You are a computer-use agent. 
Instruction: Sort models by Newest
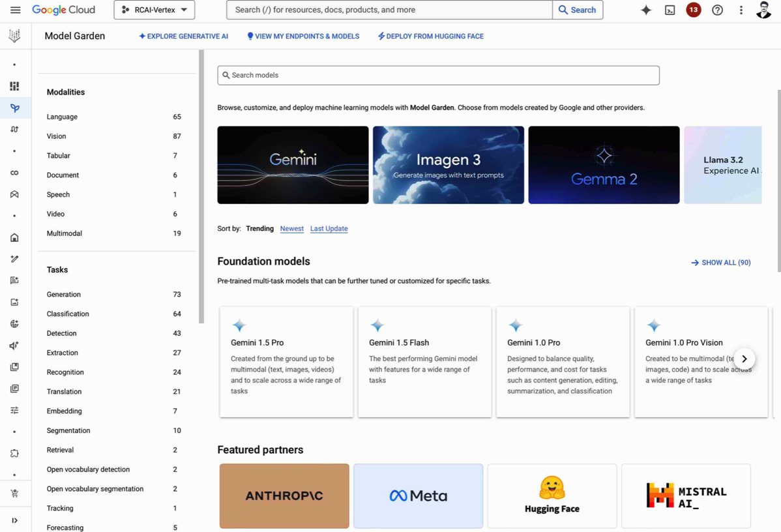(x=291, y=229)
